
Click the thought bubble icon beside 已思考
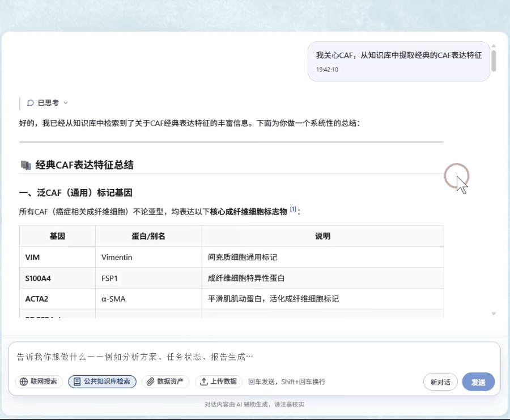pyautogui.click(x=30, y=103)
